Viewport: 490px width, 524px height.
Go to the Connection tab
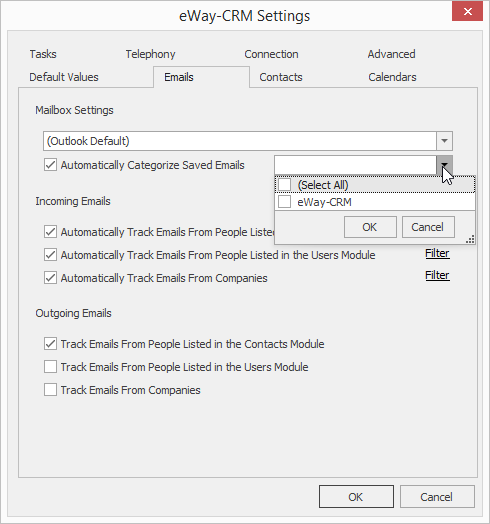pyautogui.click(x=271, y=54)
